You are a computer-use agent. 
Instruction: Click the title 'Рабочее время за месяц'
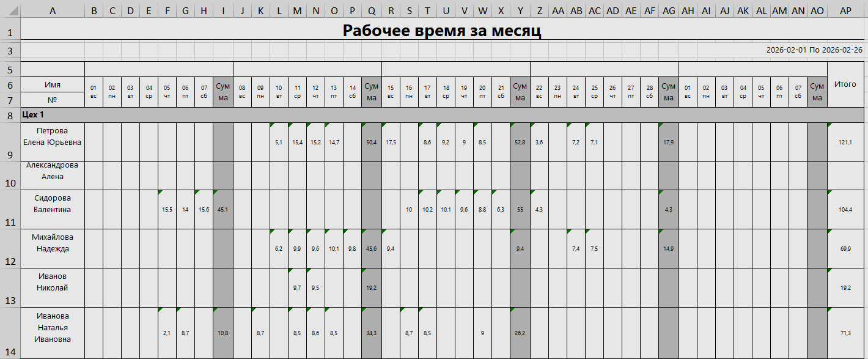tap(441, 31)
